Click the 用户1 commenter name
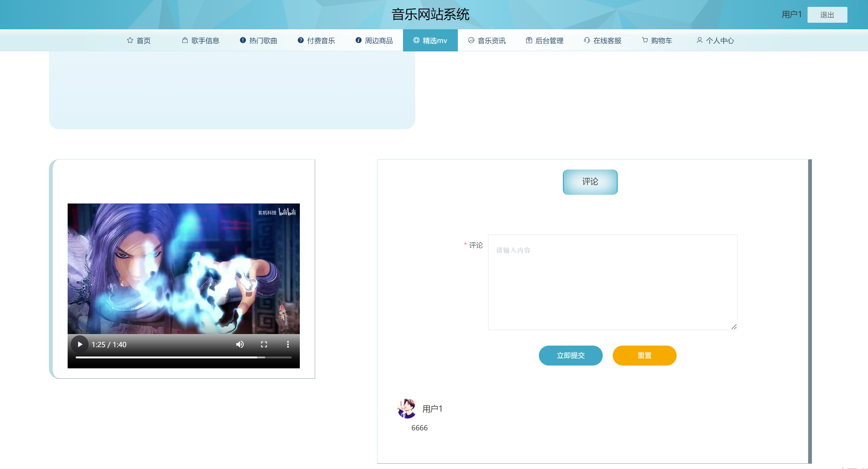Viewport: 868px width, 469px height. tap(432, 409)
